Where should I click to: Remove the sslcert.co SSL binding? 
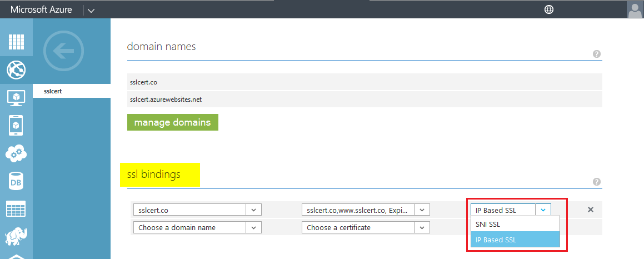point(591,210)
